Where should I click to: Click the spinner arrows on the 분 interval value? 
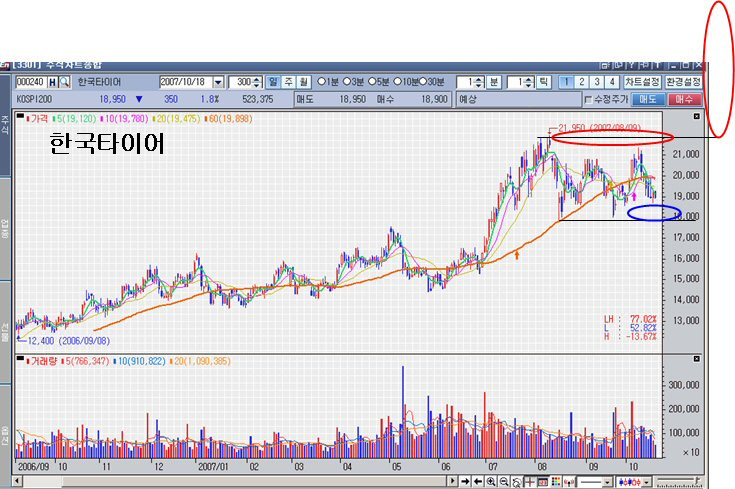[479, 82]
